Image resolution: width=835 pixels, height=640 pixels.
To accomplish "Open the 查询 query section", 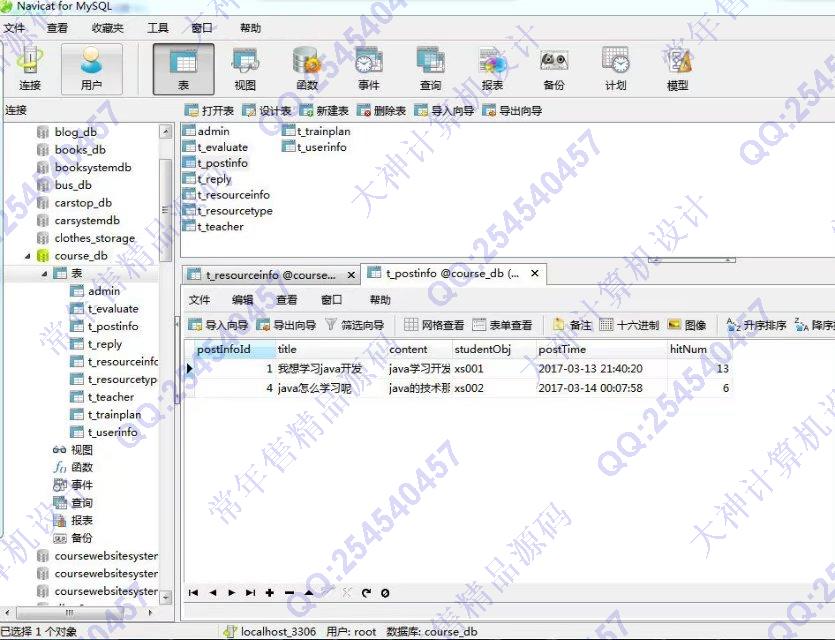I will [x=430, y=69].
